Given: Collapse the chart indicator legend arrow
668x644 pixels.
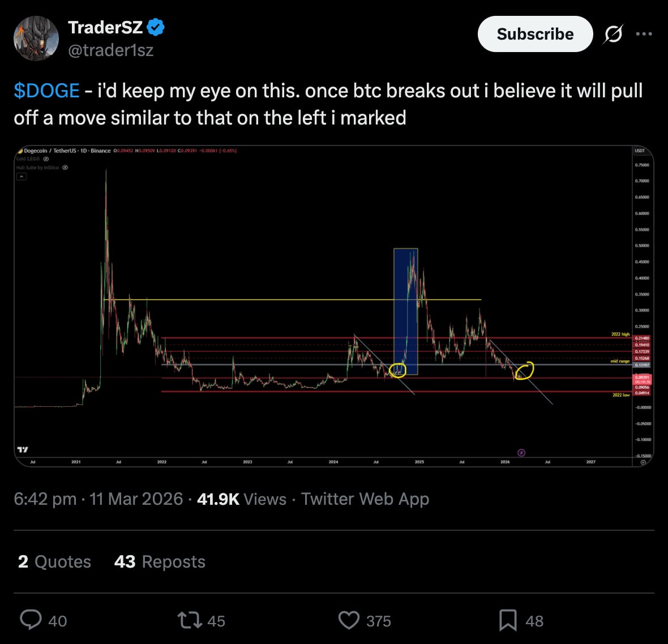Looking at the screenshot, I should (x=22, y=177).
